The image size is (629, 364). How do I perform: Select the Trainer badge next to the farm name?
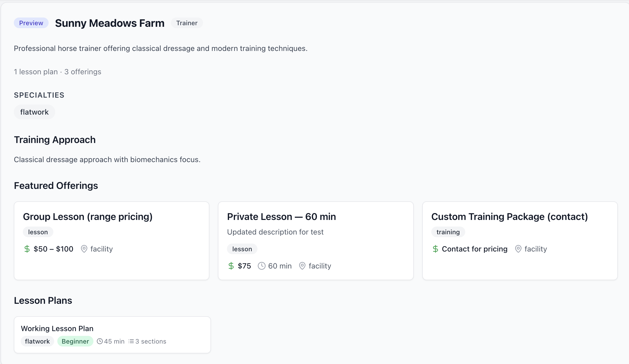[187, 23]
